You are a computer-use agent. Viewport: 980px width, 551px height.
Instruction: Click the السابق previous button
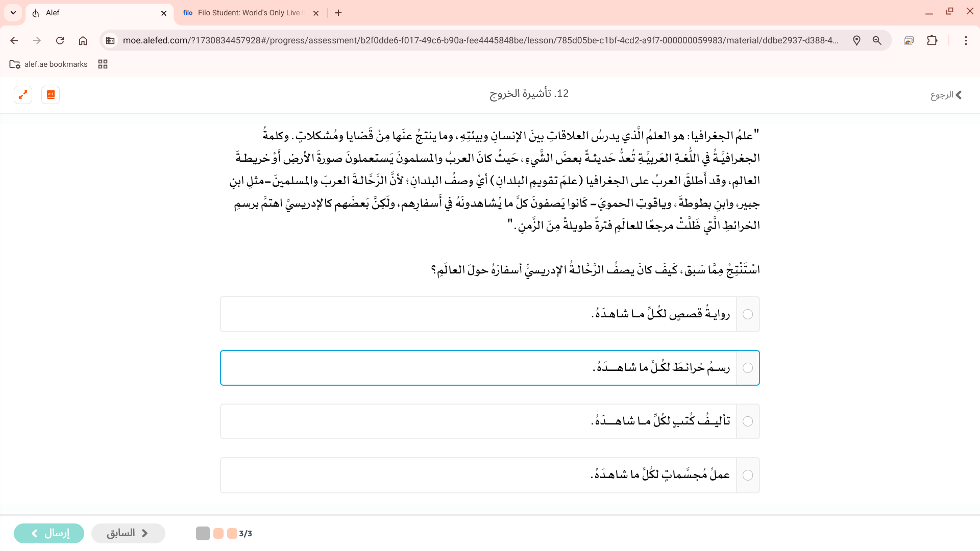[128, 533]
